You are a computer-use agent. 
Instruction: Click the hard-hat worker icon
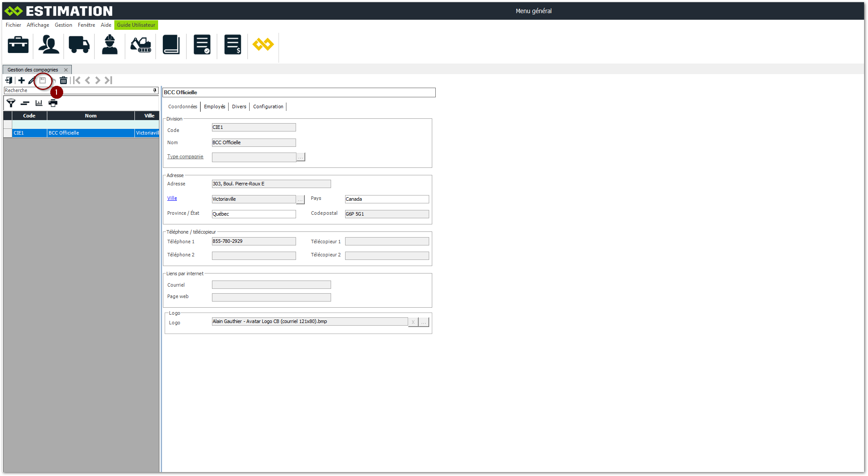click(109, 45)
